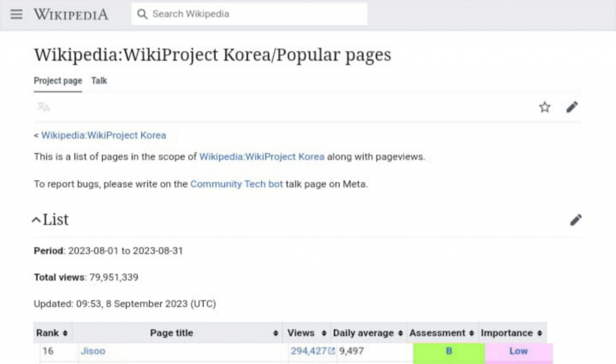The width and height of the screenshot is (616, 364).
Task: Click the Low importance cell
Action: (519, 352)
